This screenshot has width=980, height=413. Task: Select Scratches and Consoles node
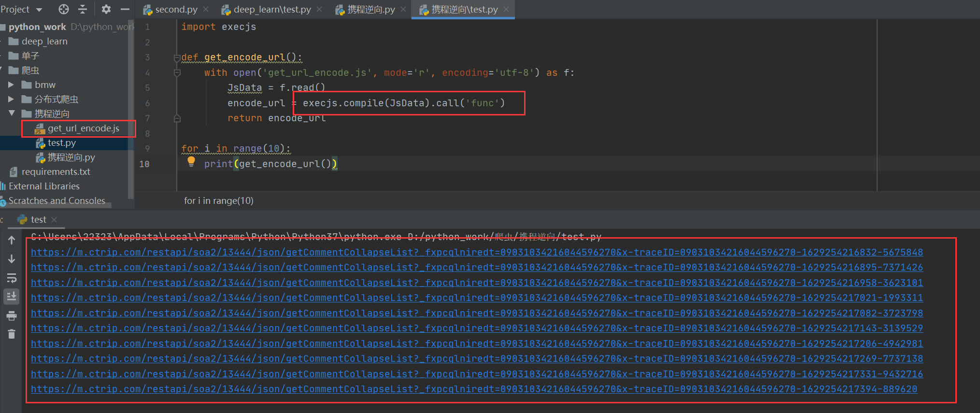[x=57, y=200]
